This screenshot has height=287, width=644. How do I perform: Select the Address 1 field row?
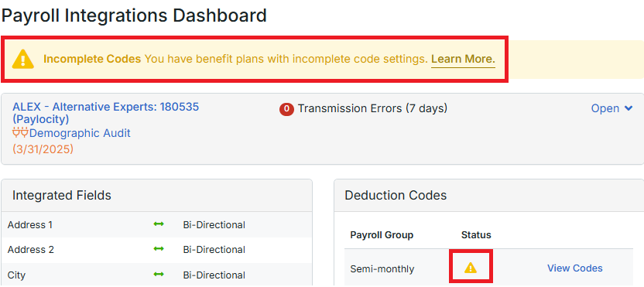coord(156,224)
